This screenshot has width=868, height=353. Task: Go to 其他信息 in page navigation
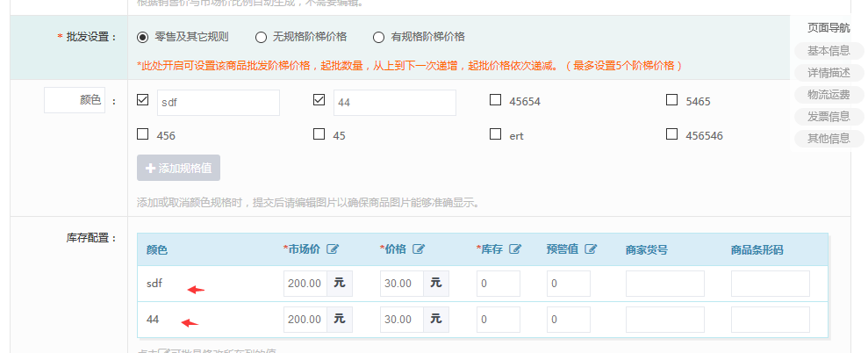(x=829, y=139)
